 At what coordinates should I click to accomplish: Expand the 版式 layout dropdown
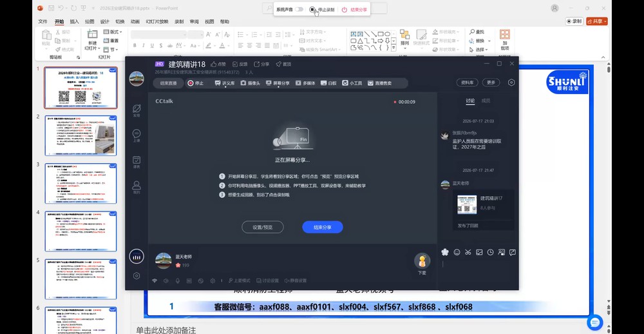pyautogui.click(x=113, y=32)
